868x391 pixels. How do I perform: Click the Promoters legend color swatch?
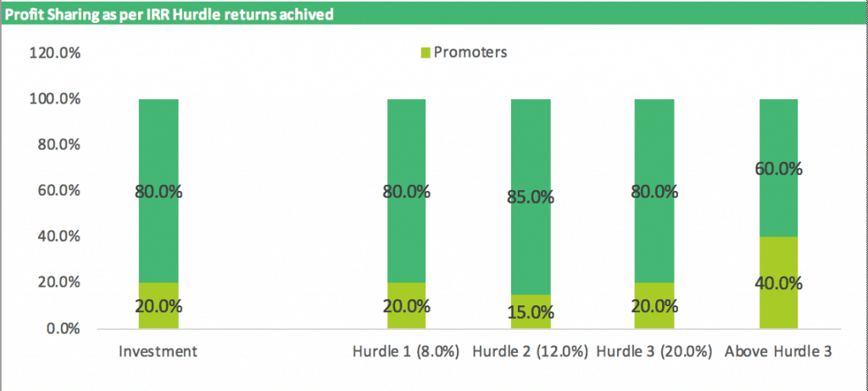(x=426, y=53)
